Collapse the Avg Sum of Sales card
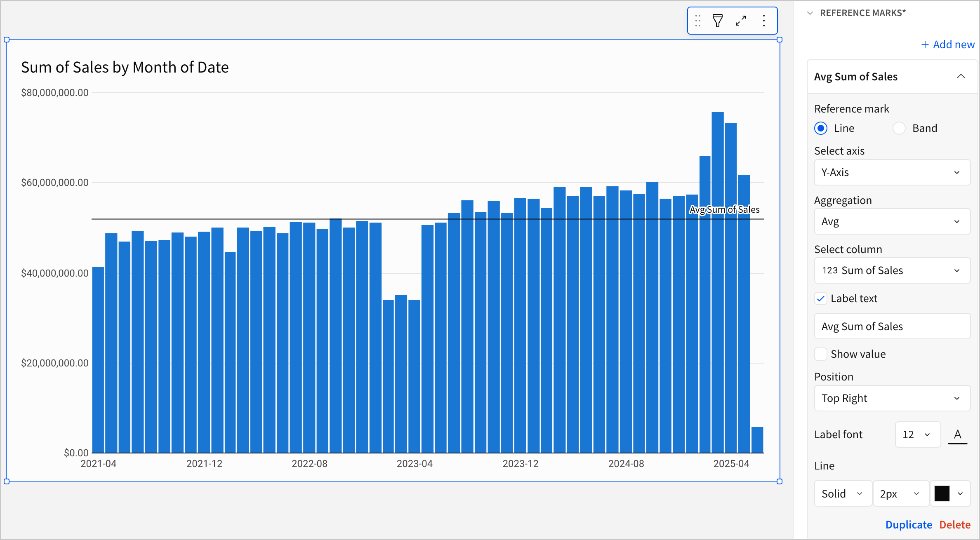Screen dimensions: 980x540 961,77
